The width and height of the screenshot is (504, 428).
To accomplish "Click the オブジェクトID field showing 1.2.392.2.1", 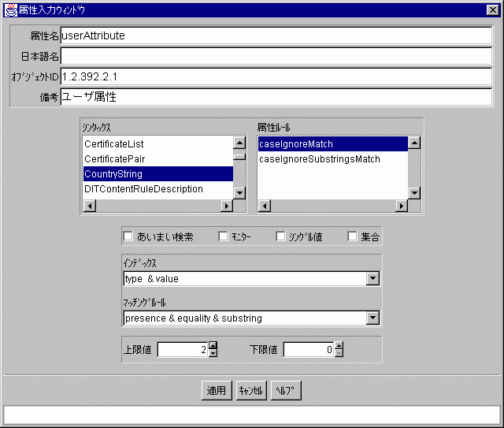I will pyautogui.click(x=276, y=76).
